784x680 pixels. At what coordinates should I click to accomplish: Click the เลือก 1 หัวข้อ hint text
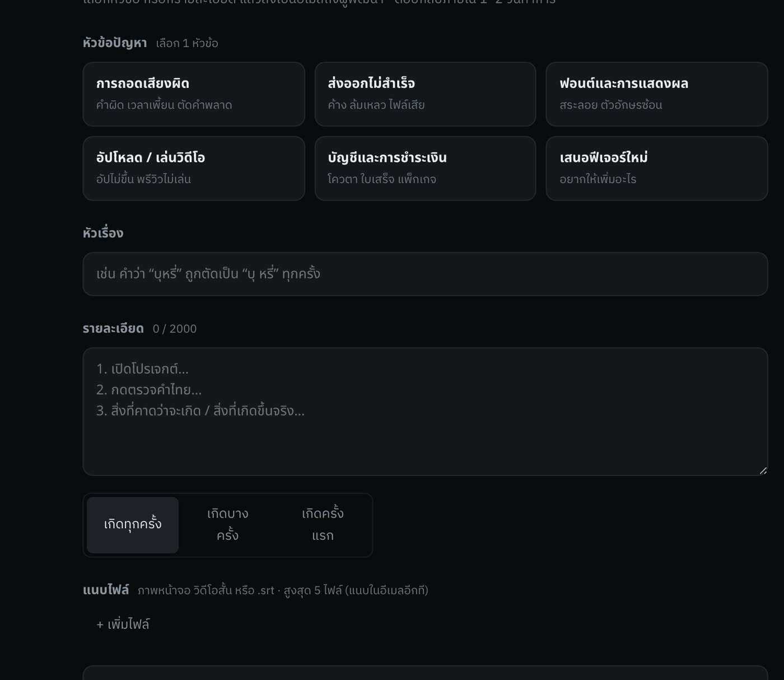[x=187, y=43]
